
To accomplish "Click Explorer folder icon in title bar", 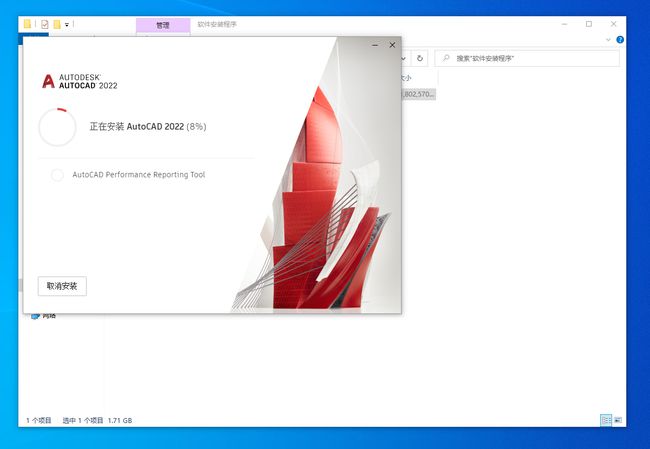I will click(x=27, y=24).
